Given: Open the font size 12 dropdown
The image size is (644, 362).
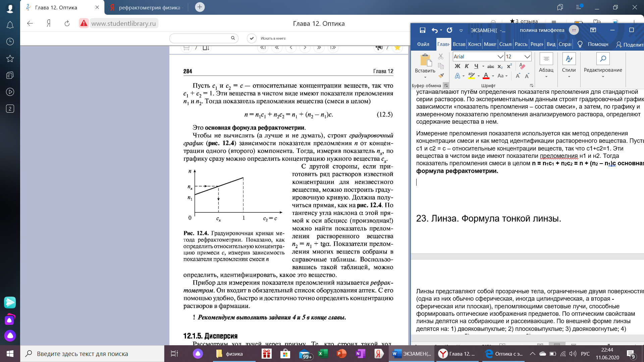Looking at the screenshot, I should [527, 57].
